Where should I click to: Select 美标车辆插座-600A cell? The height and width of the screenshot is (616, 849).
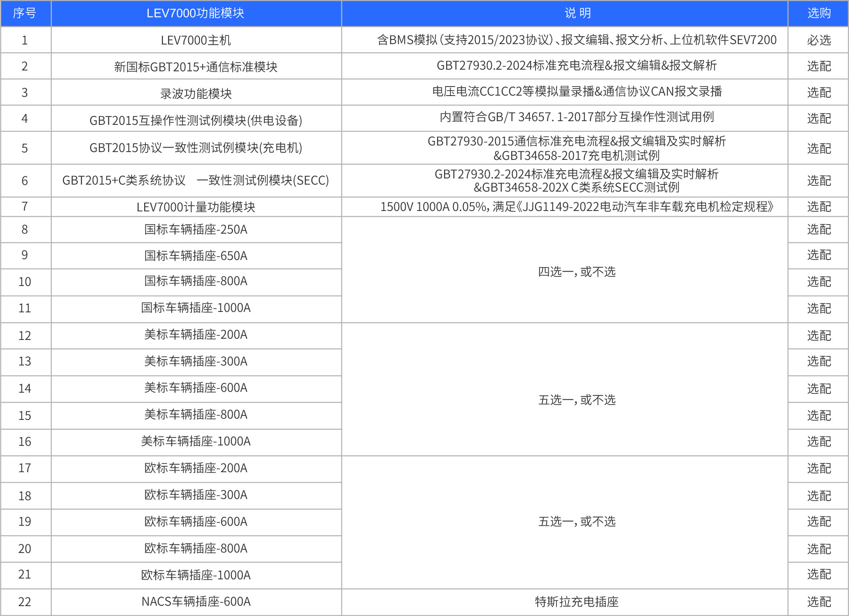(x=196, y=388)
